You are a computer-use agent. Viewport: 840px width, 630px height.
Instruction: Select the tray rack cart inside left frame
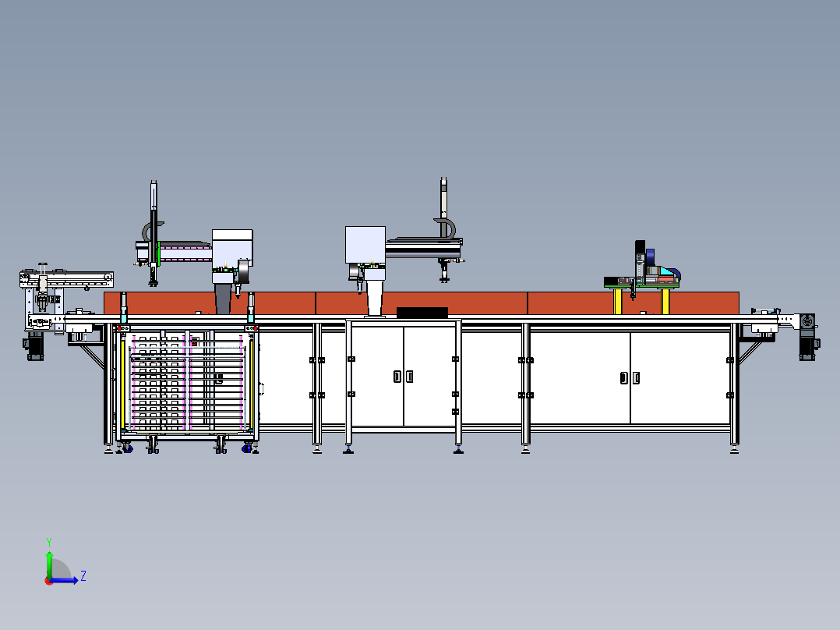(187, 387)
